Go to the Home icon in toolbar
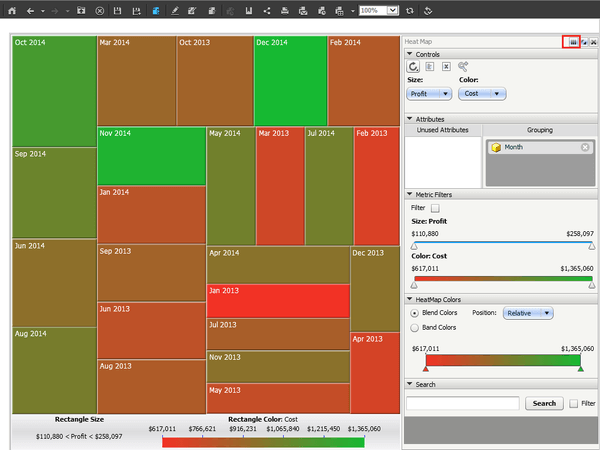This screenshot has width=600, height=450. click(12, 11)
